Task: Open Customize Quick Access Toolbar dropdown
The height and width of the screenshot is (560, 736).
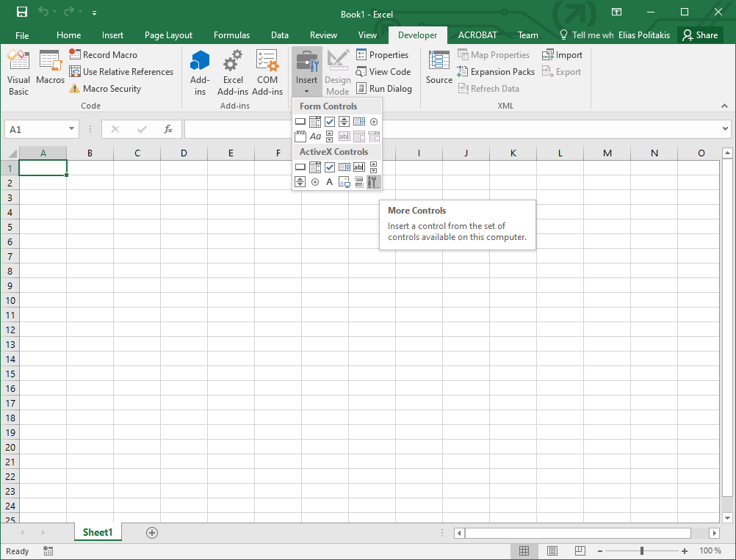Action: (x=94, y=13)
